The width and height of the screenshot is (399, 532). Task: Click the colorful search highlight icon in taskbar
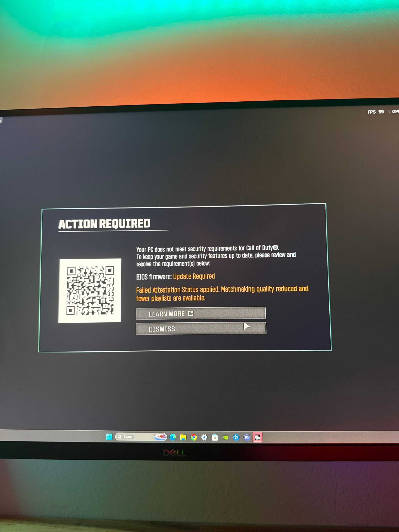click(160, 437)
